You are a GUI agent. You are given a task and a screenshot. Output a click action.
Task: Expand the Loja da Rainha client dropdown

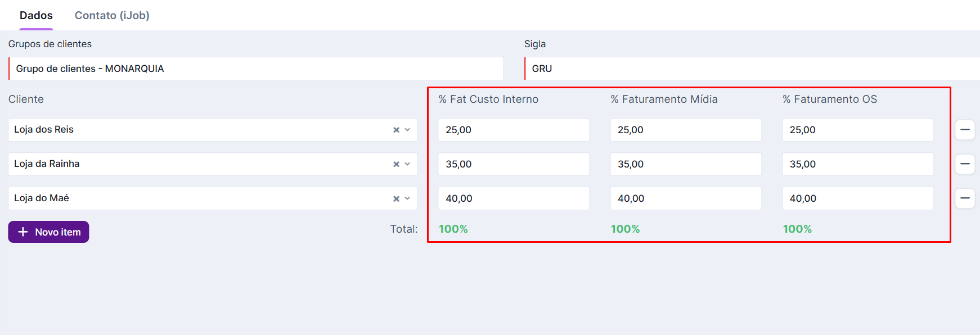(407, 164)
